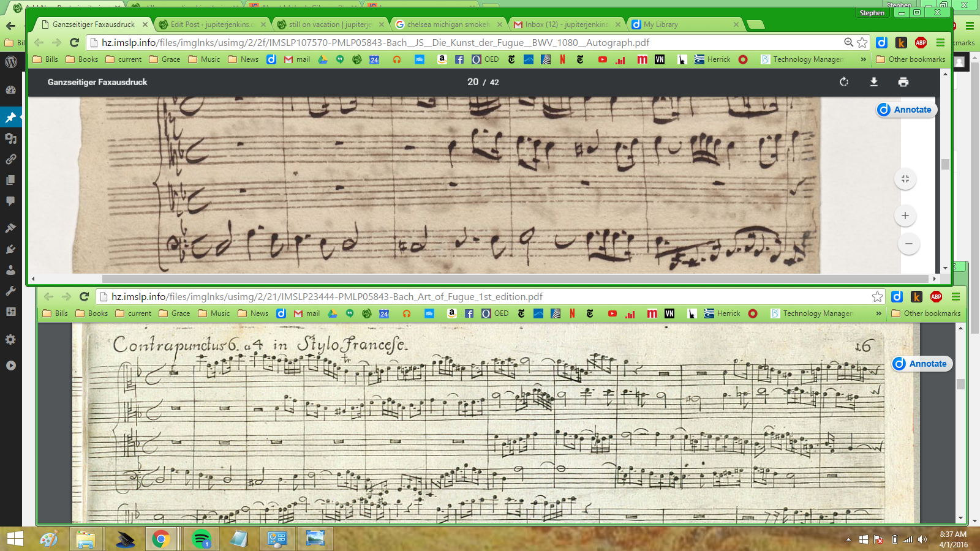
Task: Open Gmail mail bookmark in top window
Action: click(297, 59)
